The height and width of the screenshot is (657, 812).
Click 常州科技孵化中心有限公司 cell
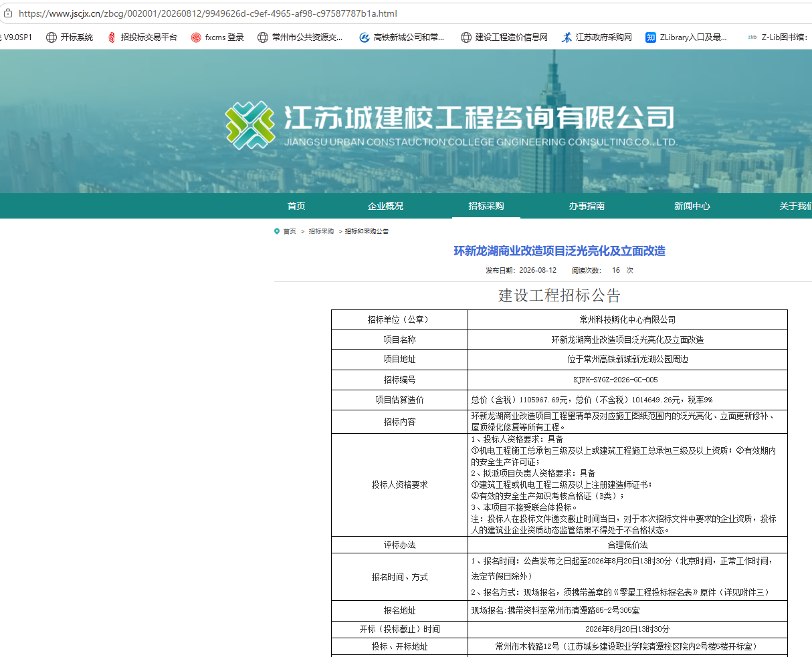[x=627, y=320]
